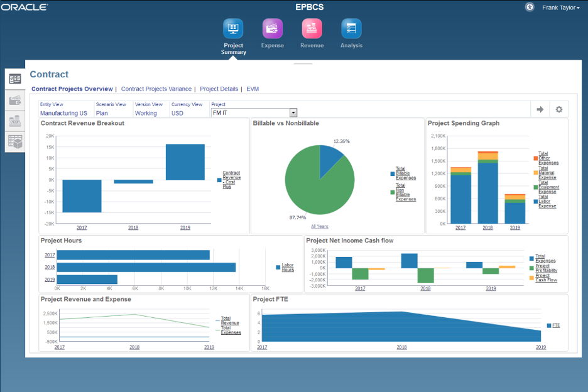
Task: Click 2019 bar in Contract Revenue Breakout
Action: click(x=185, y=162)
